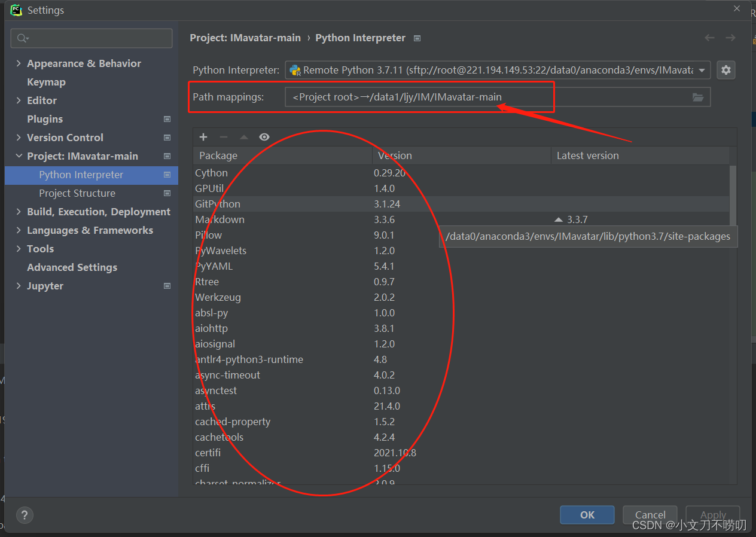This screenshot has height=537, width=756.
Task: Select the absl-py package row
Action: pos(461,313)
